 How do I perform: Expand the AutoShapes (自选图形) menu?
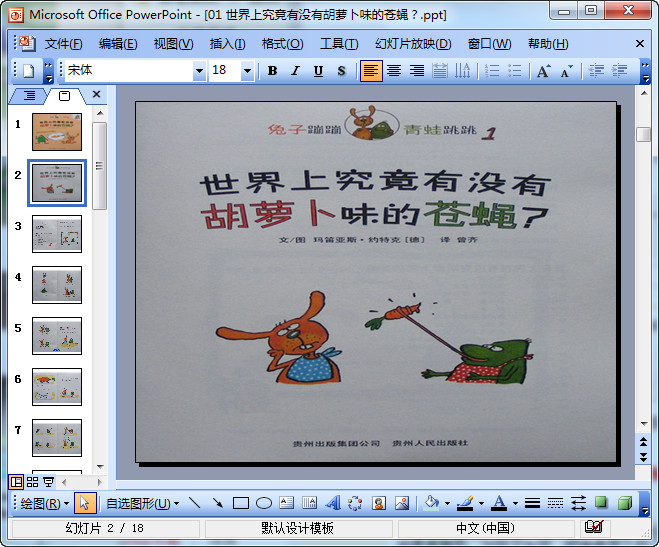coord(138,503)
